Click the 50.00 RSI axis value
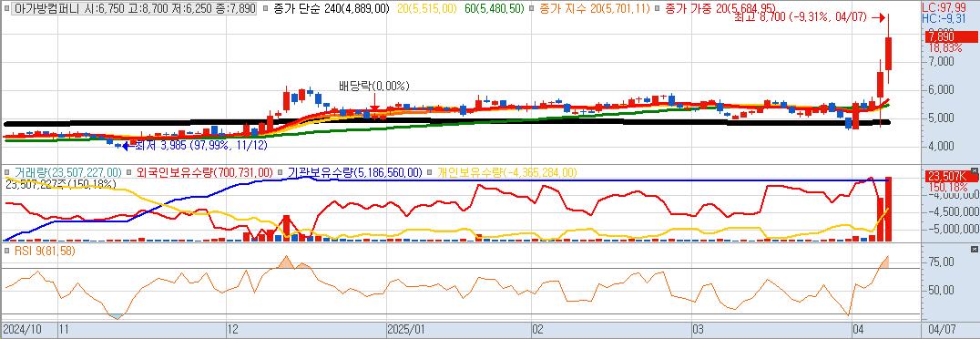 click(x=942, y=290)
